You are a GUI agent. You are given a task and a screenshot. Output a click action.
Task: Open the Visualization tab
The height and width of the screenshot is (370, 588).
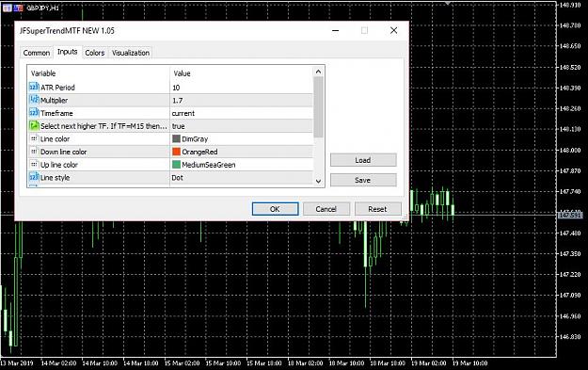[x=131, y=53]
